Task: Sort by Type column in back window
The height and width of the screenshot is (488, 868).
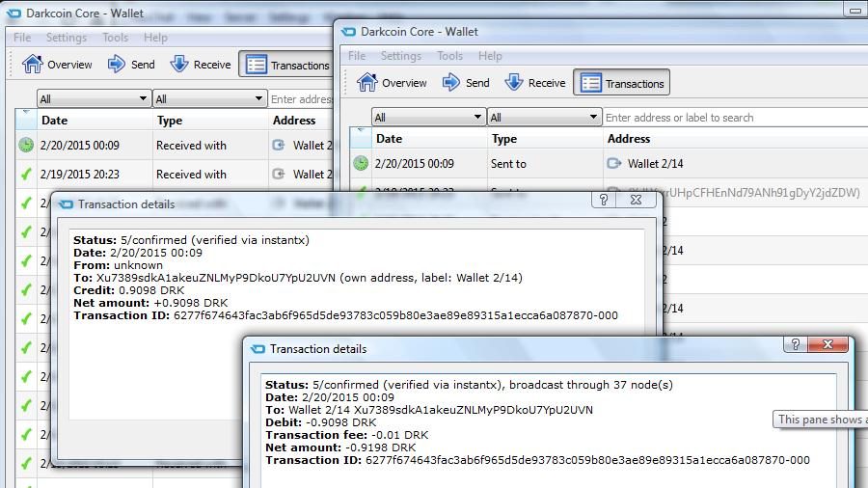Action: point(210,120)
